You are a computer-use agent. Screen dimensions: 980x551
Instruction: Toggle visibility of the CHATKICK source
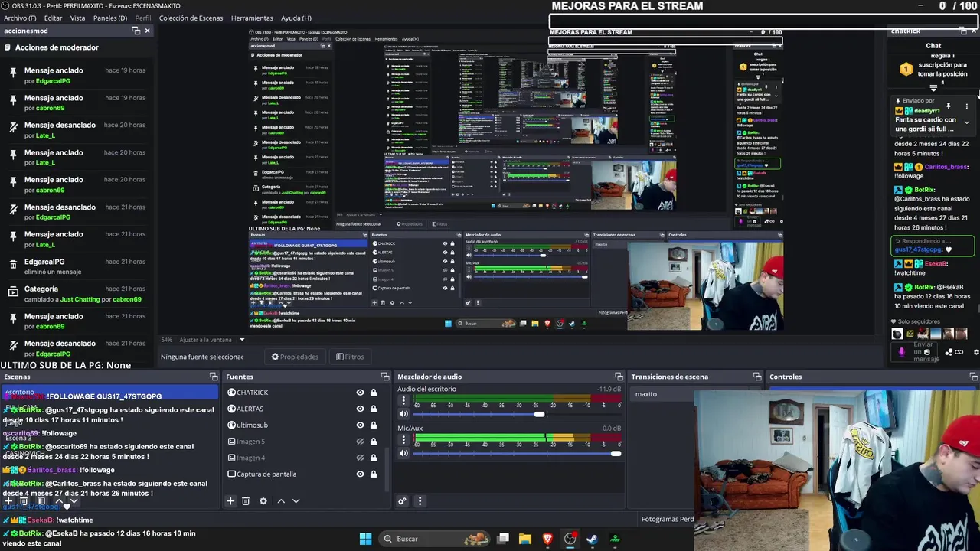[x=360, y=393]
